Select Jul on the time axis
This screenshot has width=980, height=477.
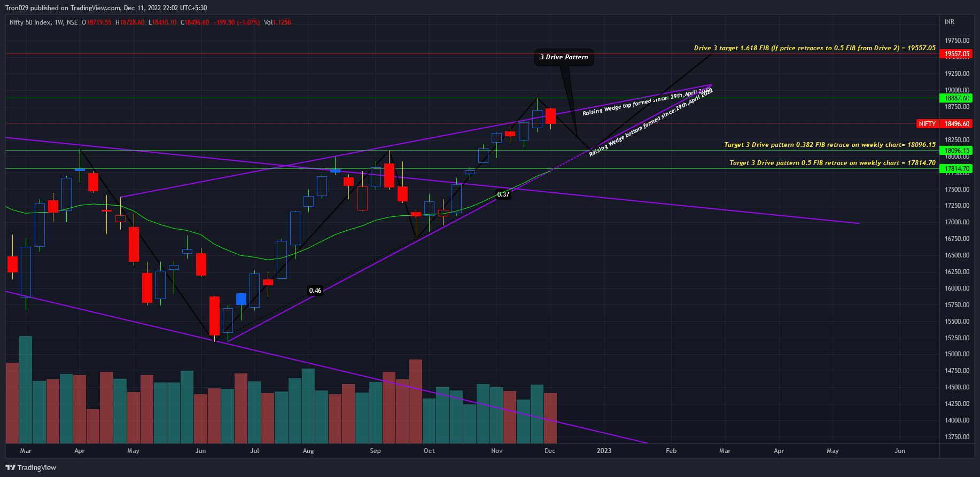coord(255,451)
